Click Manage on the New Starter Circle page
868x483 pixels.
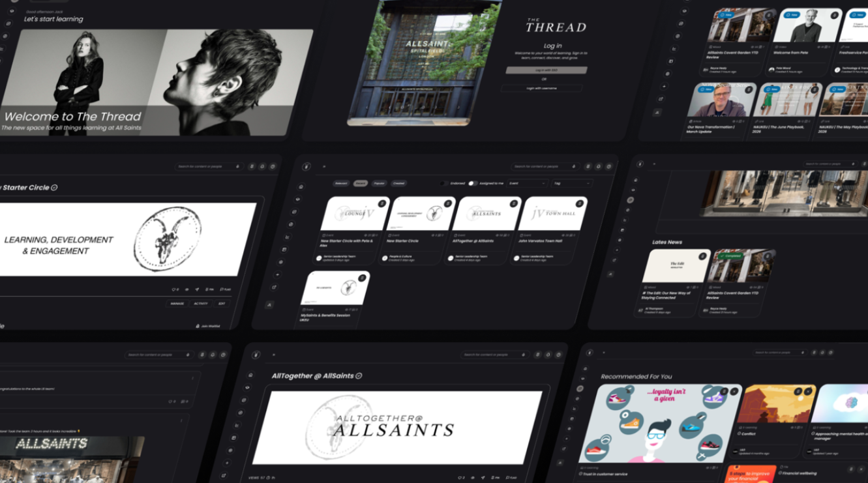pos(177,303)
